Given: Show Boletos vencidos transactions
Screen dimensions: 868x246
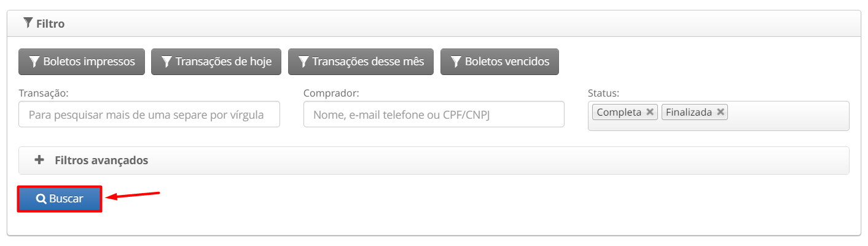Looking at the screenshot, I should coord(499,61).
